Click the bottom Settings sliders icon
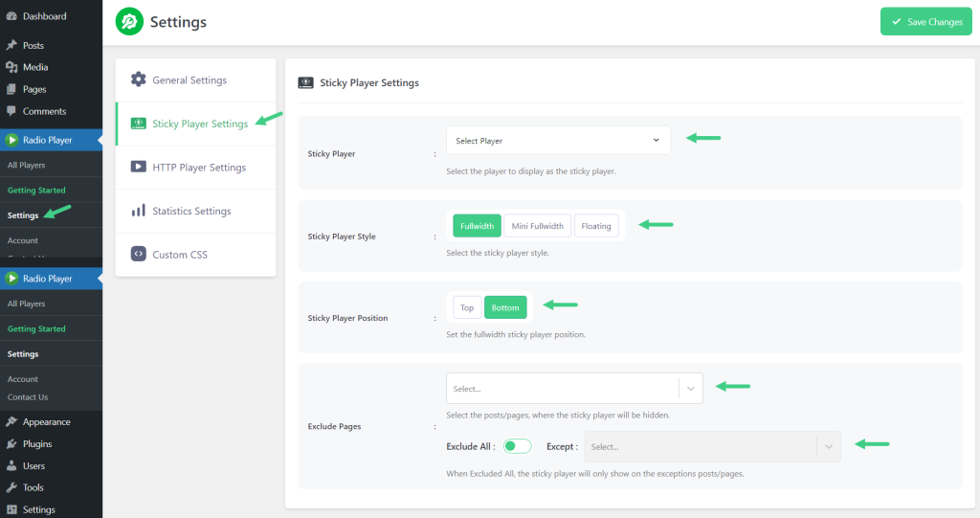This screenshot has height=518, width=980. pos(11,509)
